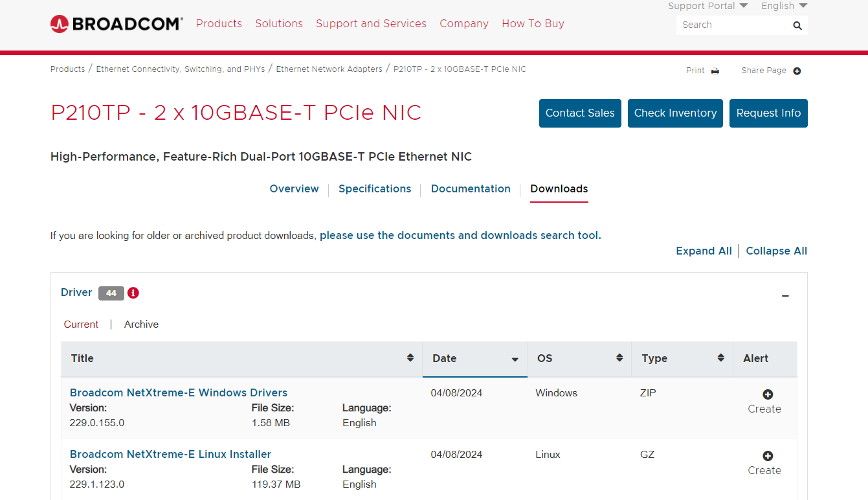Click the search magnifier icon
The height and width of the screenshot is (500, 868).
point(797,25)
